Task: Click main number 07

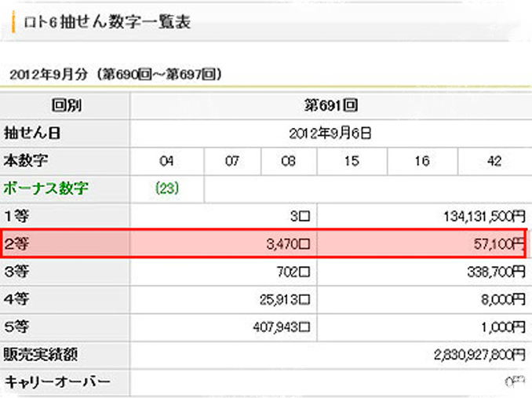Action: coord(232,161)
